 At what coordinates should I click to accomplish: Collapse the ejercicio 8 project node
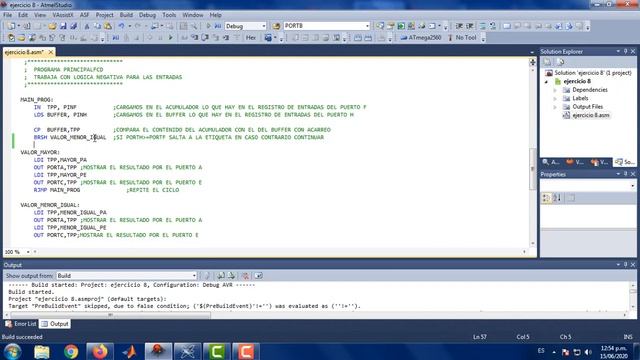[547, 82]
